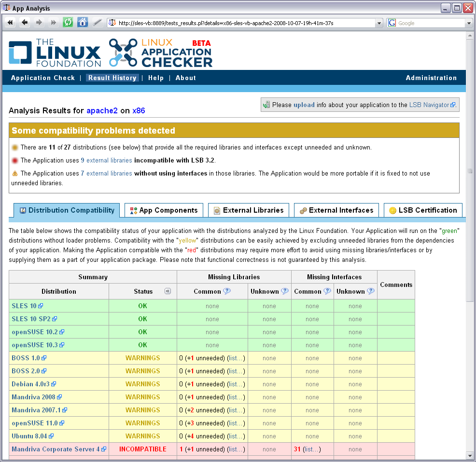This screenshot has height=462, width=476.
Task: Click the page favicon in the address bar
Action: pos(112,23)
